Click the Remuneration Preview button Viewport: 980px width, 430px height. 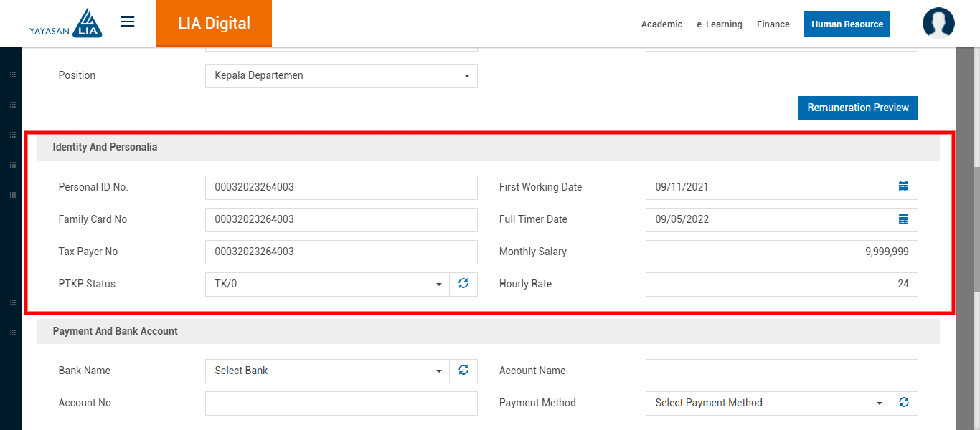[x=857, y=107]
